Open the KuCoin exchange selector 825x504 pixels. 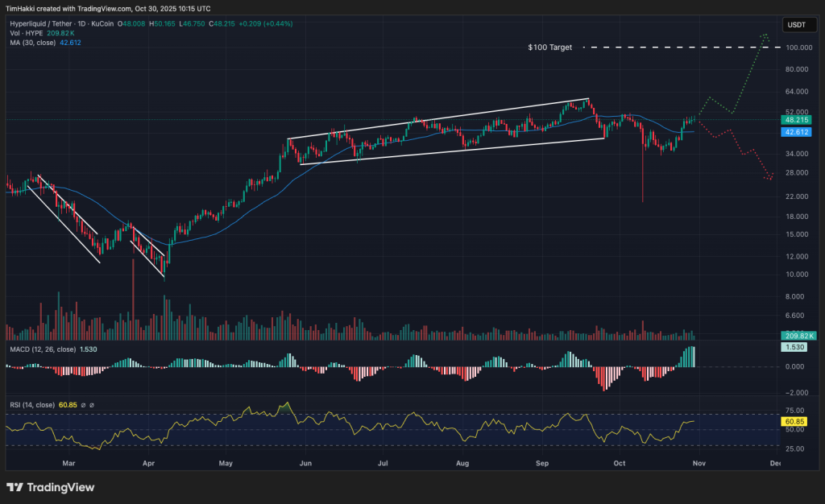pyautogui.click(x=102, y=24)
